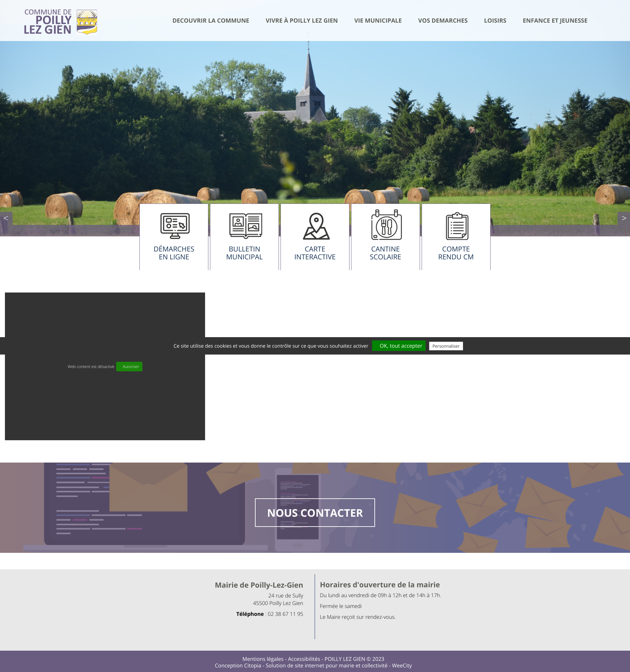Viewport: 630px width, 672px height.
Task: Click the Mairie de Poilly-Lez-Gien heading
Action: (x=259, y=585)
